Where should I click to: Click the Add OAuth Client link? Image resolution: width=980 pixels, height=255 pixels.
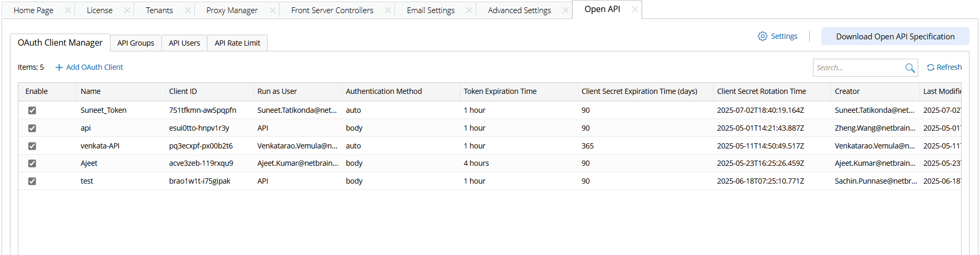[x=94, y=67]
